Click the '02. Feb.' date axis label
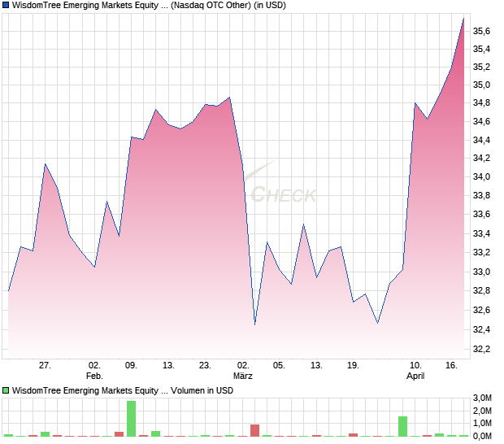This screenshot has width=504, height=444. click(94, 371)
